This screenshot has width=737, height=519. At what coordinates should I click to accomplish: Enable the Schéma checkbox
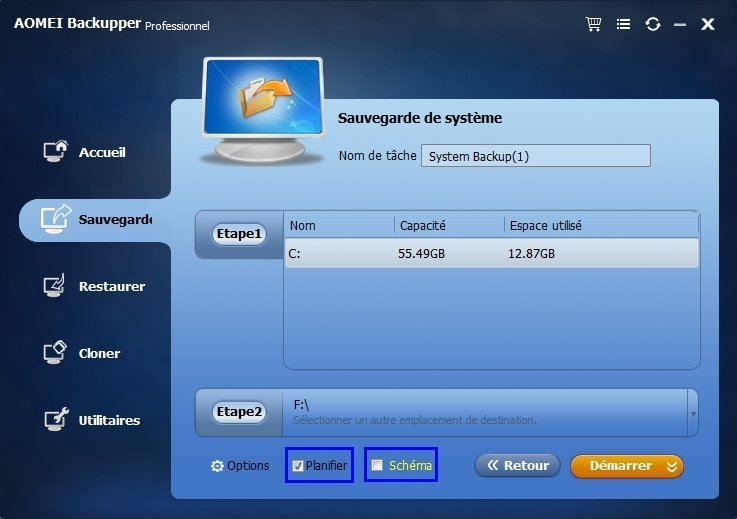(377, 465)
